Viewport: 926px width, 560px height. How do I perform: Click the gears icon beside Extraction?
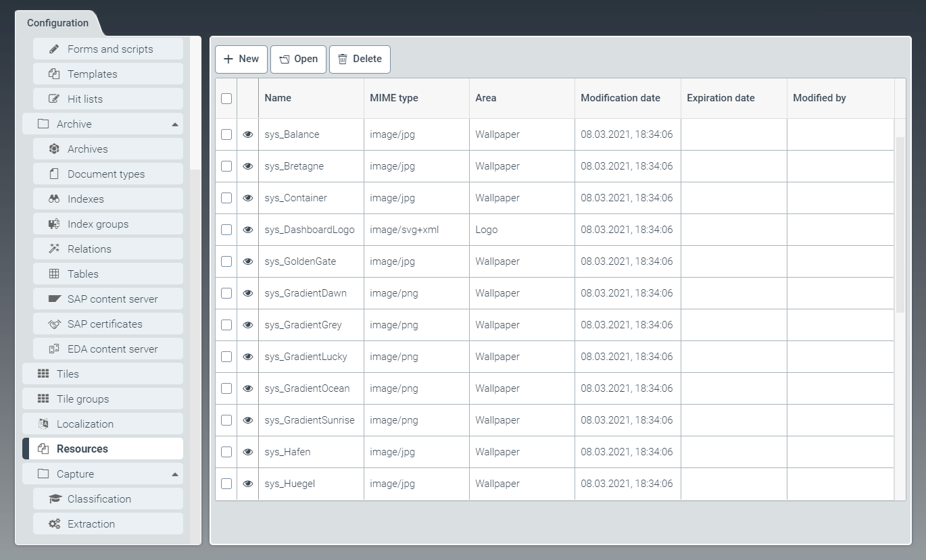point(54,524)
